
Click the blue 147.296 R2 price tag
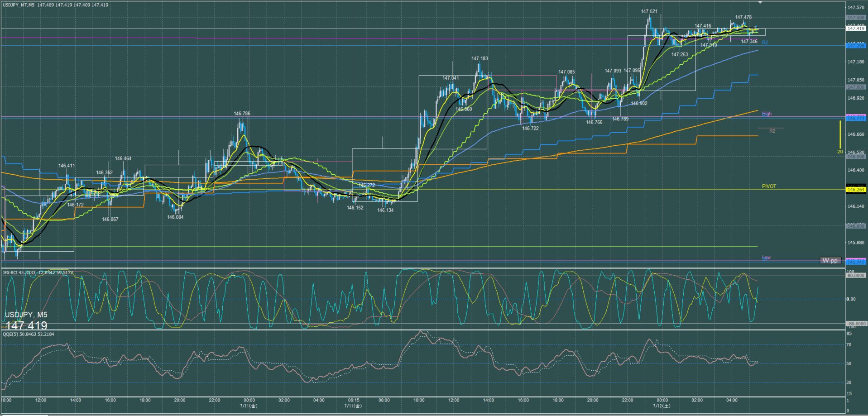click(x=856, y=46)
